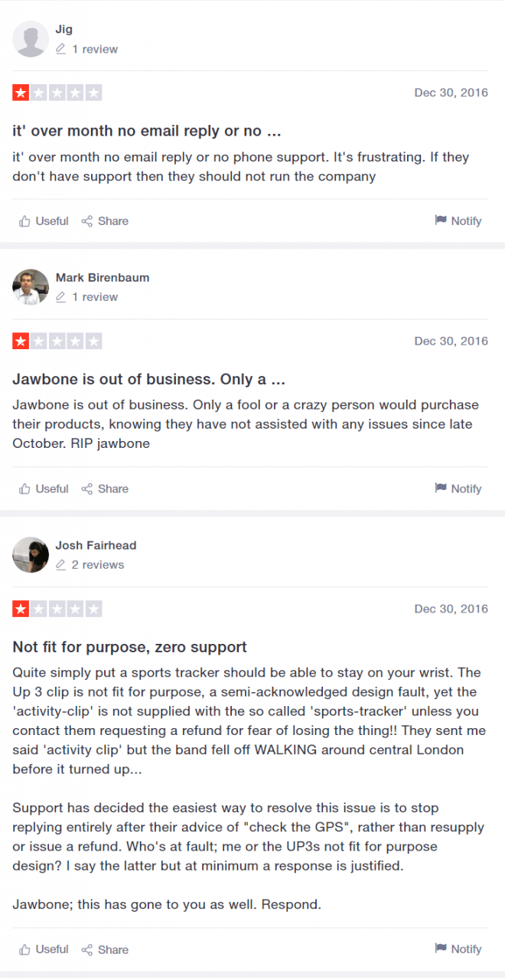View Josh Fairhead's profile photo
505x980 pixels.
(31, 555)
